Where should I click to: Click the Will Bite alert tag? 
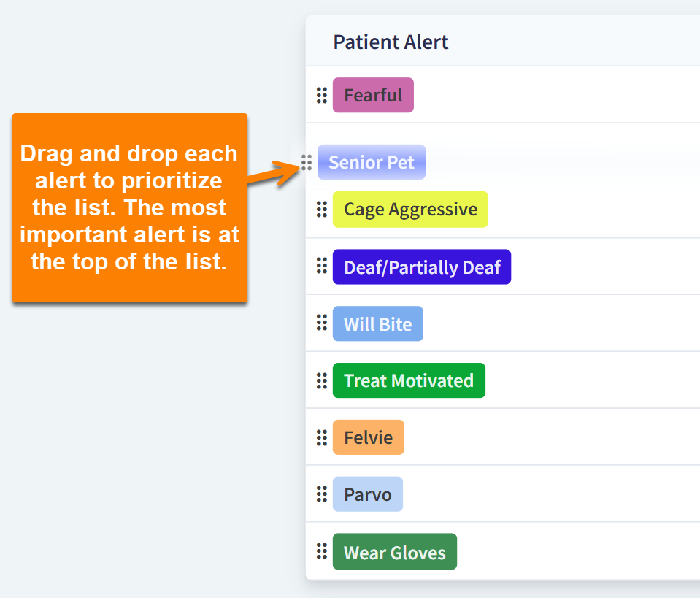(x=377, y=323)
